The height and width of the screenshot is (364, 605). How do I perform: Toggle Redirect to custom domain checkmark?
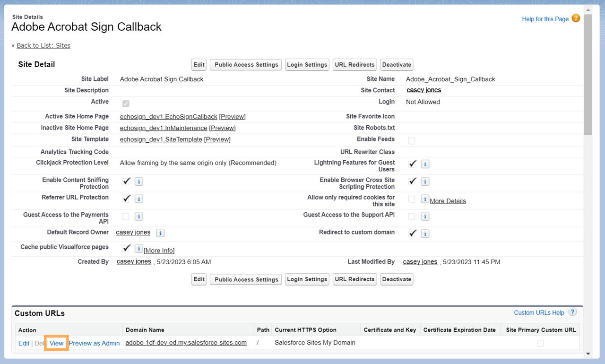[413, 233]
